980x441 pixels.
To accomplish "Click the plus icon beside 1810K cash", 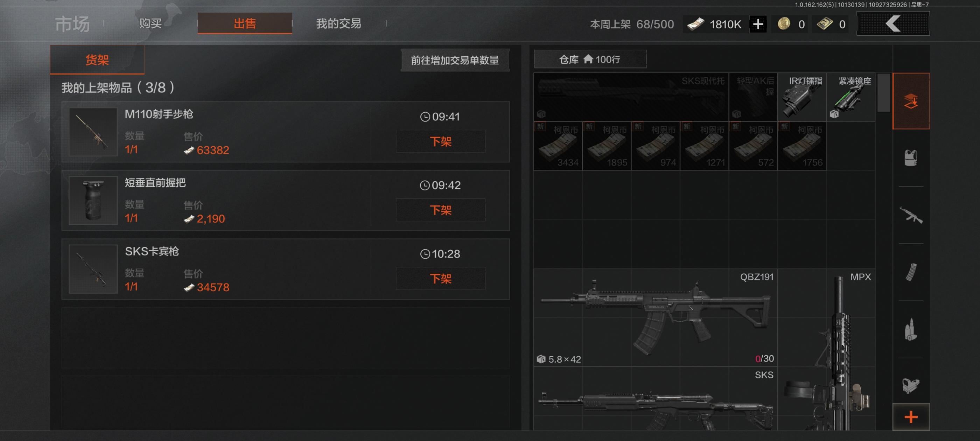I will coord(758,24).
